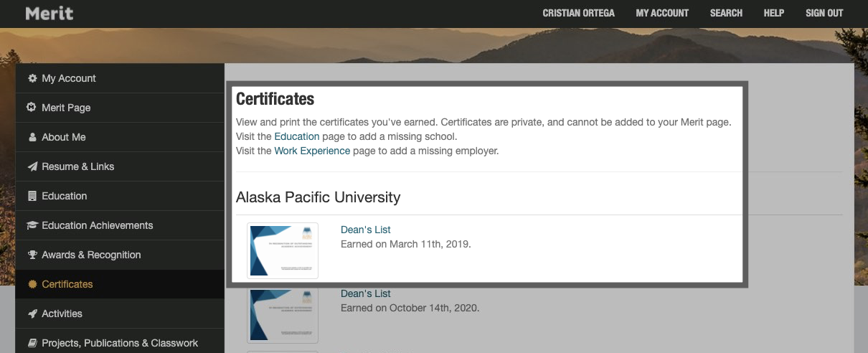Click the building icon beside Education
The width and height of the screenshot is (868, 353).
coord(32,196)
